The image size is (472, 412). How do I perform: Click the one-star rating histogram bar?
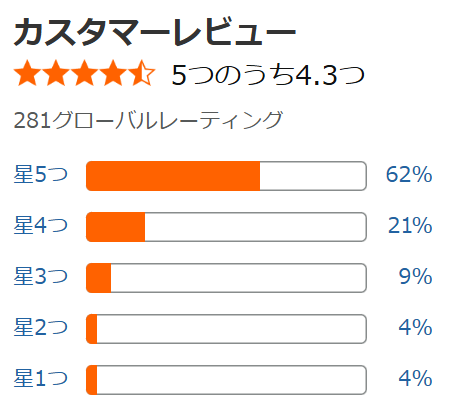pos(226,380)
